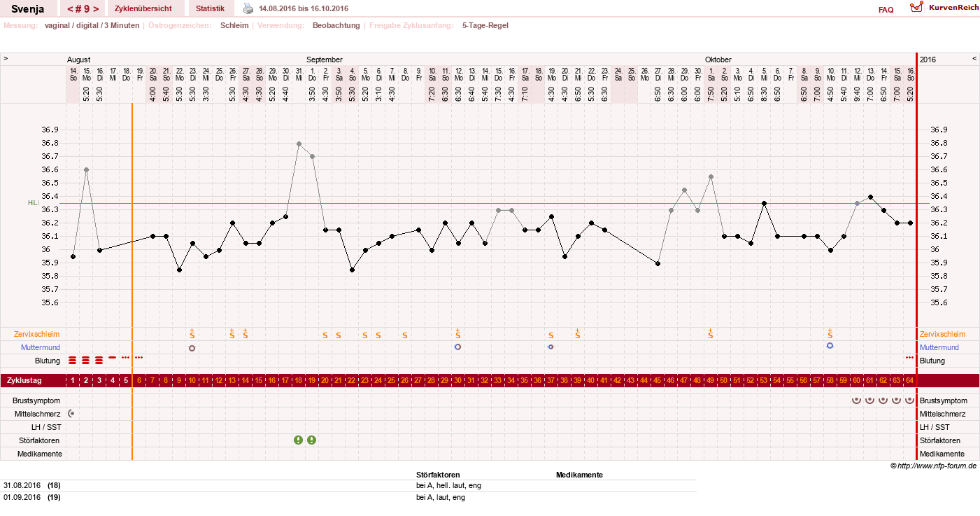Click the nfp-forum.de copyright link
Screen dimensions: 980x516
pos(933,466)
